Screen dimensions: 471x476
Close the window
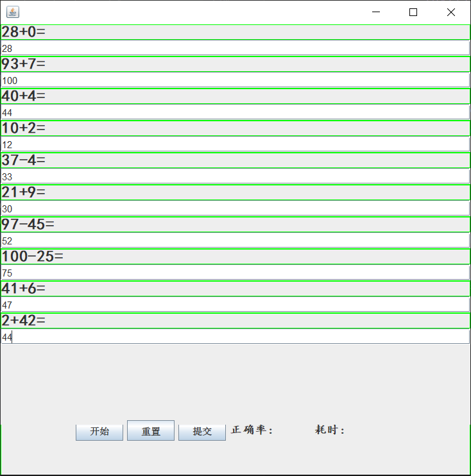click(451, 12)
